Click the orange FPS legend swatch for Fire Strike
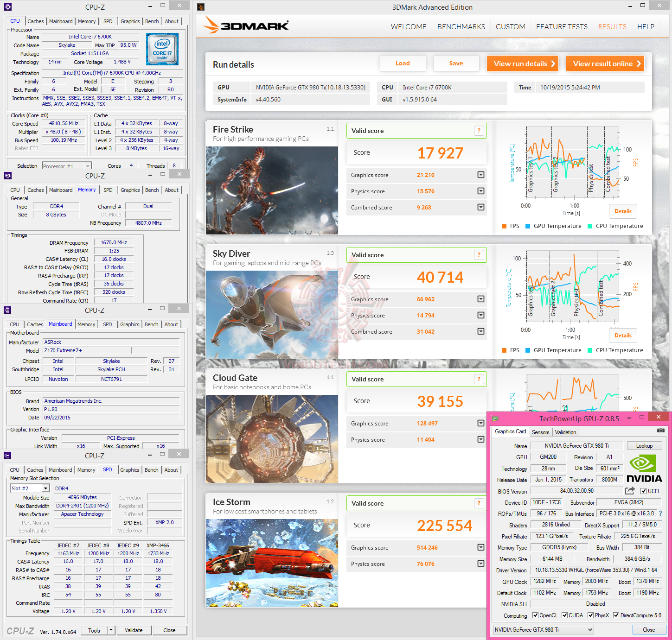672x640 pixels. tap(504, 226)
